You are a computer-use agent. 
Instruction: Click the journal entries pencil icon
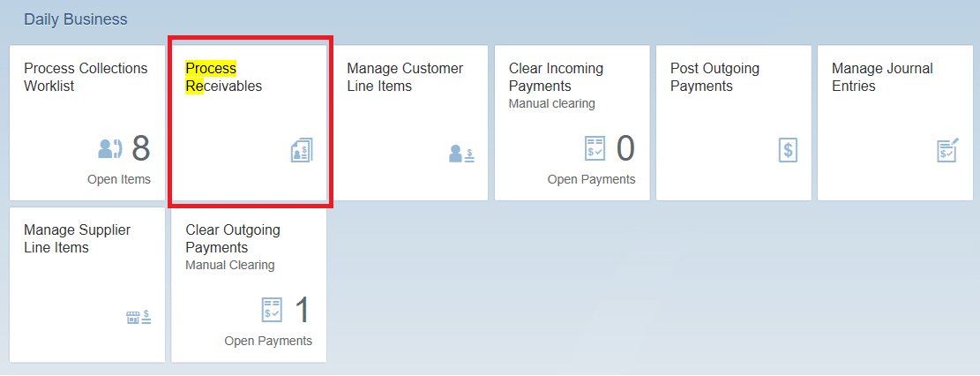pos(947,150)
